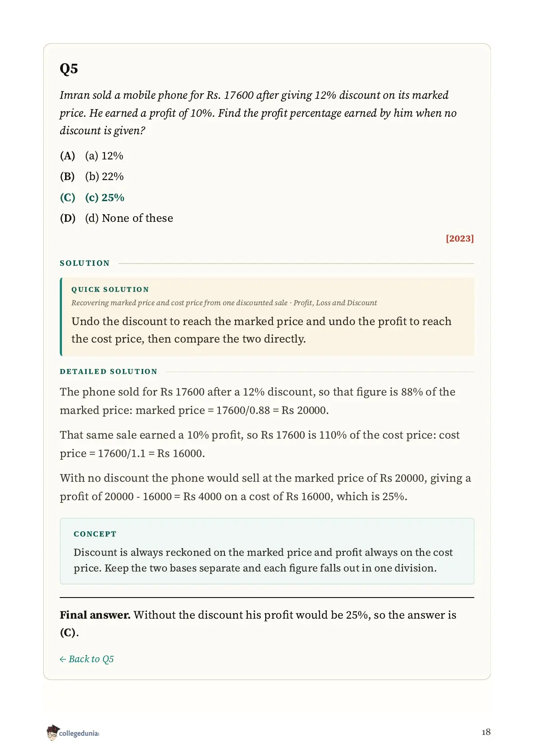Image resolution: width=534 pixels, height=756 pixels.
Task: Open the QUICK SOLUTION callout box
Action: pyautogui.click(x=267, y=316)
